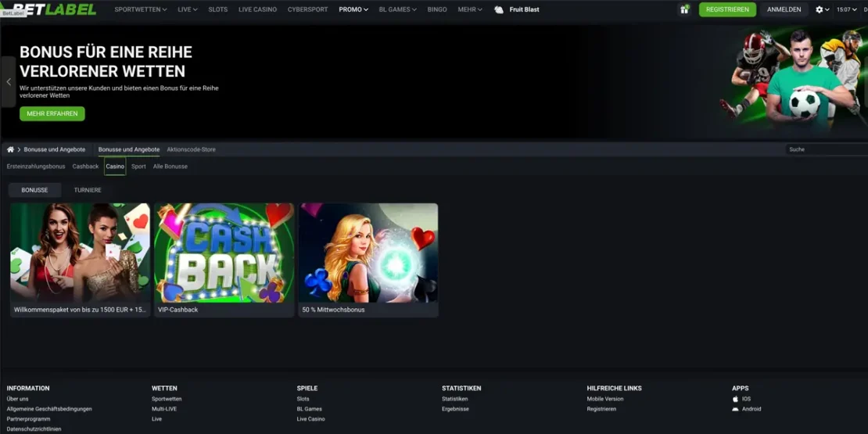Screen dimensions: 868x434
Task: Open Live Casino footer link
Action: (x=311, y=419)
